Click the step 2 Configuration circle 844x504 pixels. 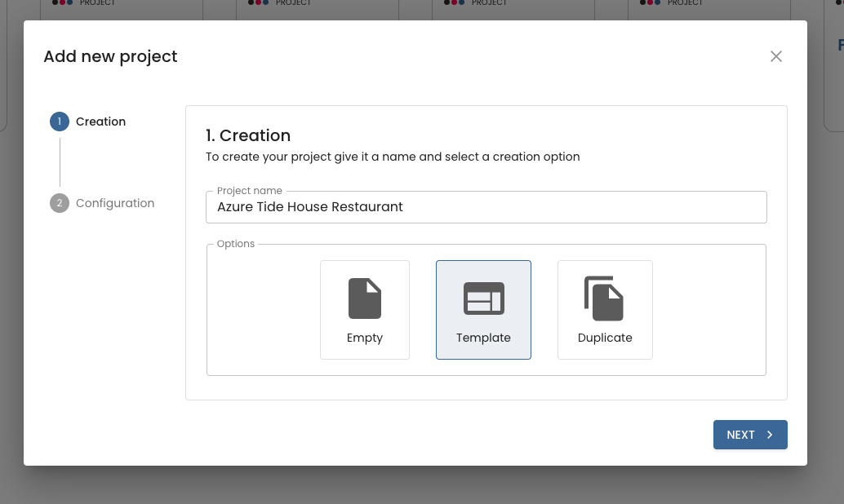pyautogui.click(x=59, y=203)
